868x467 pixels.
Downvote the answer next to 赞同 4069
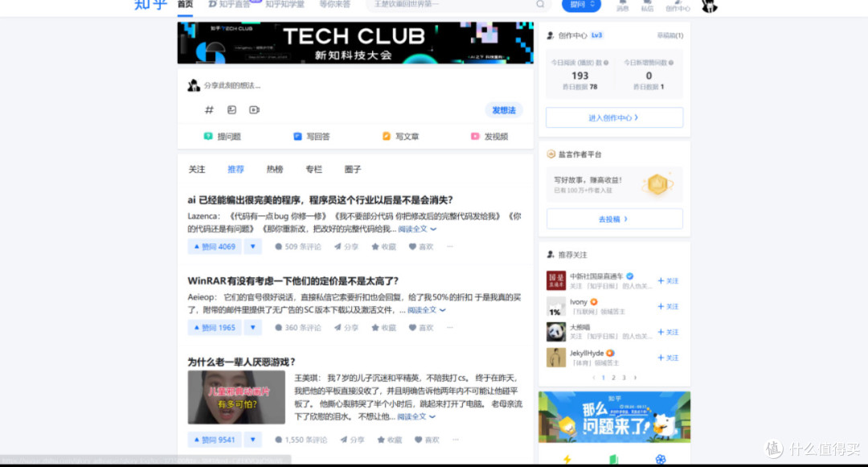coord(253,246)
